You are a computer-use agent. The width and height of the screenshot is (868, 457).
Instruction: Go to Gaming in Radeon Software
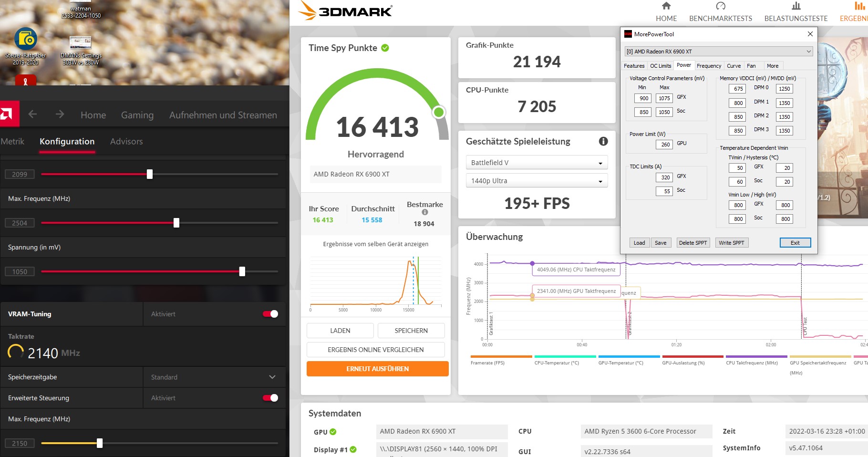[x=137, y=115]
